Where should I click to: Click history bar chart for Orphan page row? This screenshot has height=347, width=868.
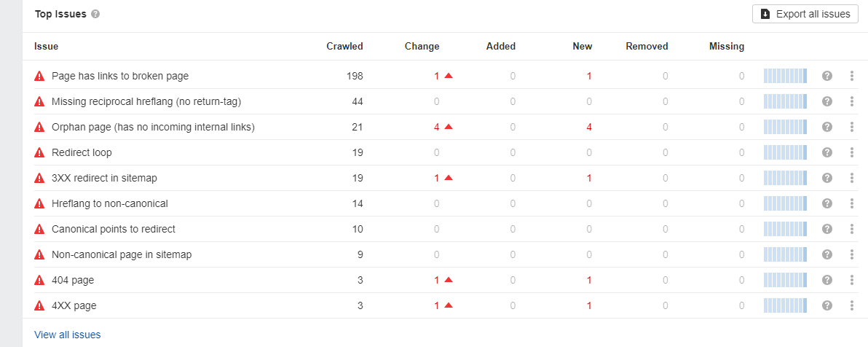785,127
